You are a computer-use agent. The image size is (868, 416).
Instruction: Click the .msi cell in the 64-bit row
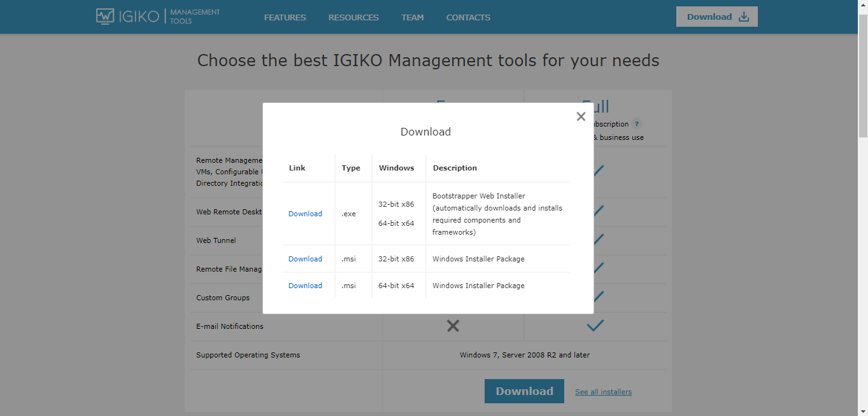348,286
